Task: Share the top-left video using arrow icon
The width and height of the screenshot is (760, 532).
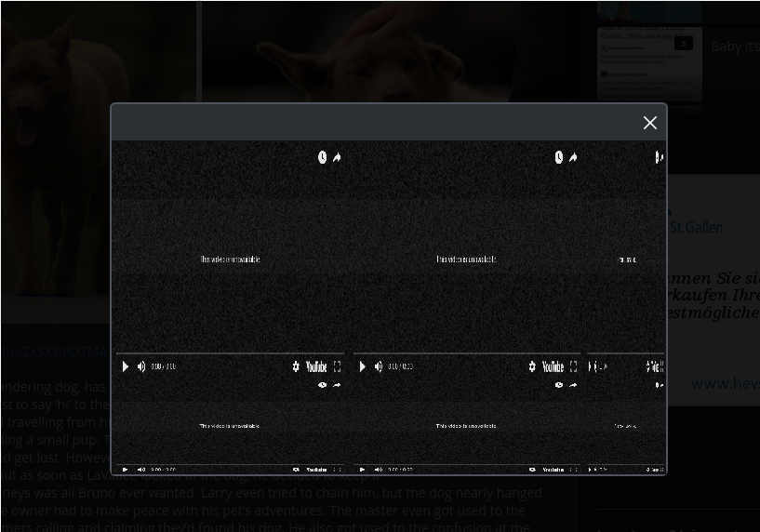Action: click(337, 157)
